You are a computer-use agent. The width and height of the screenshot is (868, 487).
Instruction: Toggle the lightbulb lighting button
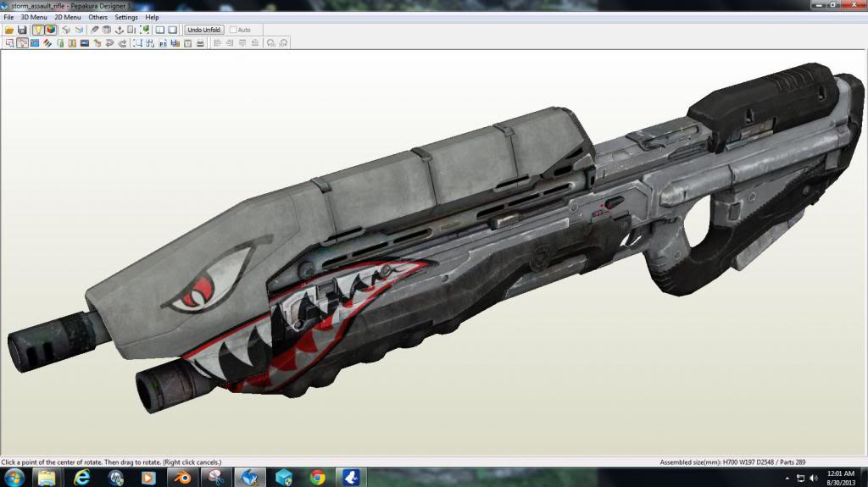tap(37, 30)
